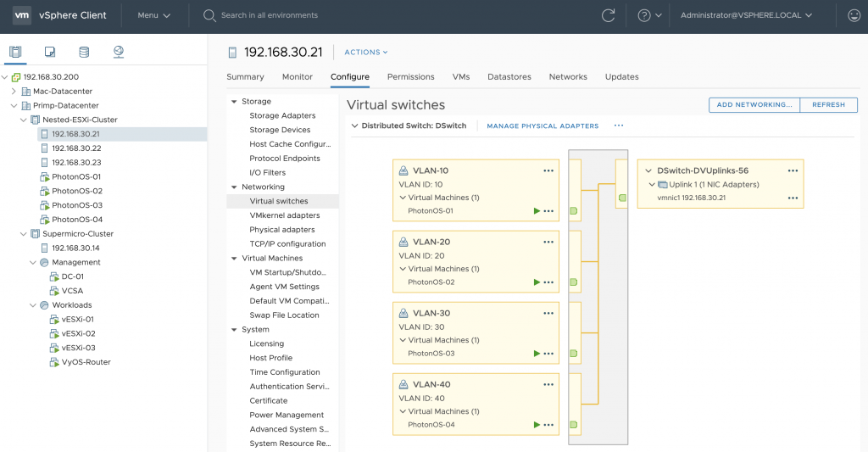This screenshot has width=868, height=452.
Task: Collapse Uplink 1 adapters list
Action: pos(652,185)
